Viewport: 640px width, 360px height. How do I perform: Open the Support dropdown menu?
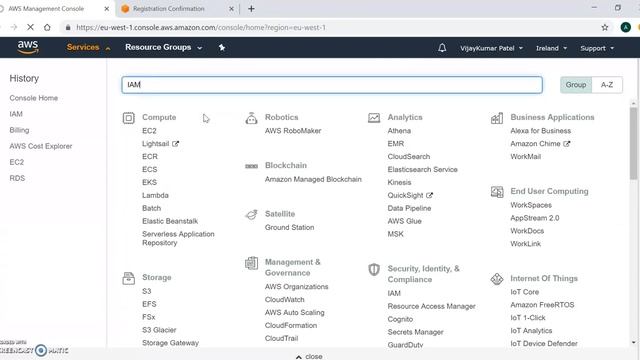click(597, 48)
